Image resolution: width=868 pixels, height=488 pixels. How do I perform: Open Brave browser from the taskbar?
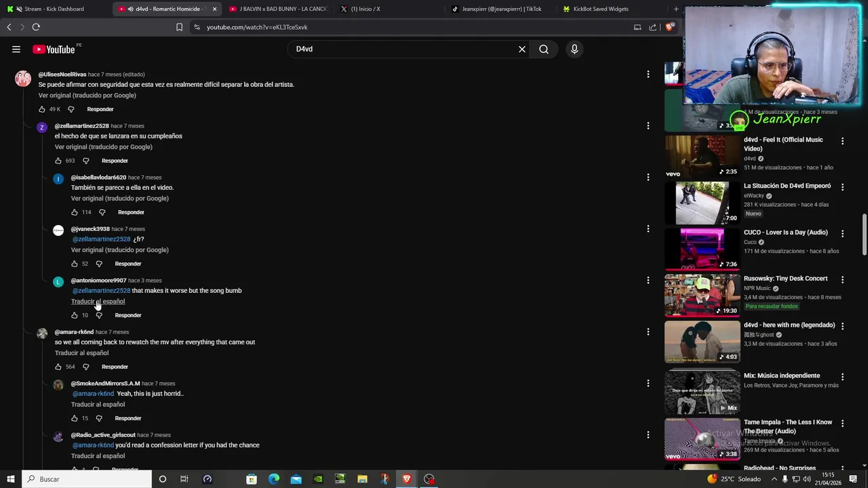point(407,479)
